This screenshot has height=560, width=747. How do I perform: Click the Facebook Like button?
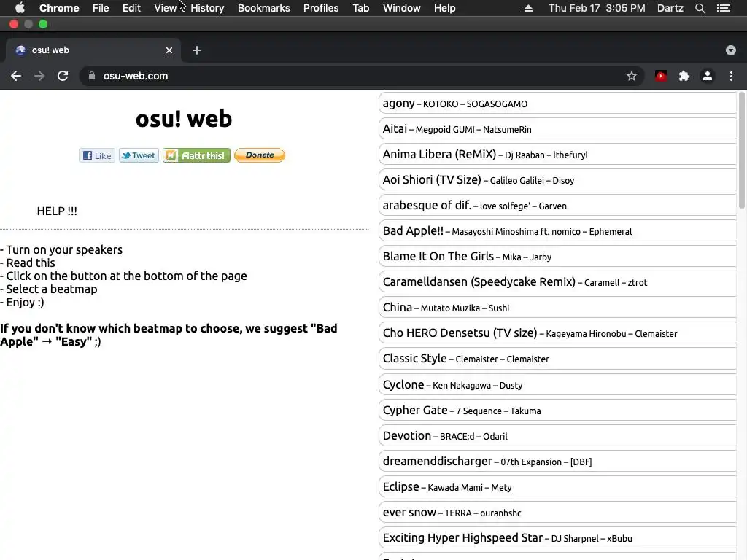click(x=97, y=155)
